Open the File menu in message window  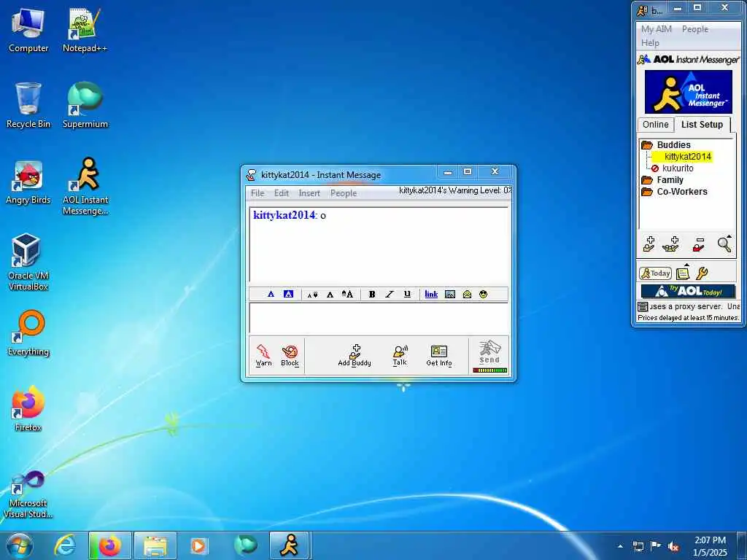click(258, 192)
